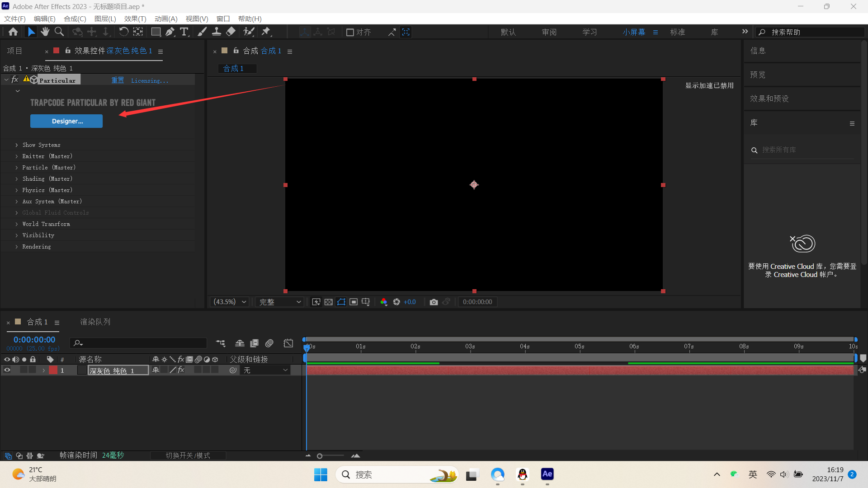This screenshot has height=488, width=868.
Task: Open the 文件(F) menu
Action: (x=15, y=19)
